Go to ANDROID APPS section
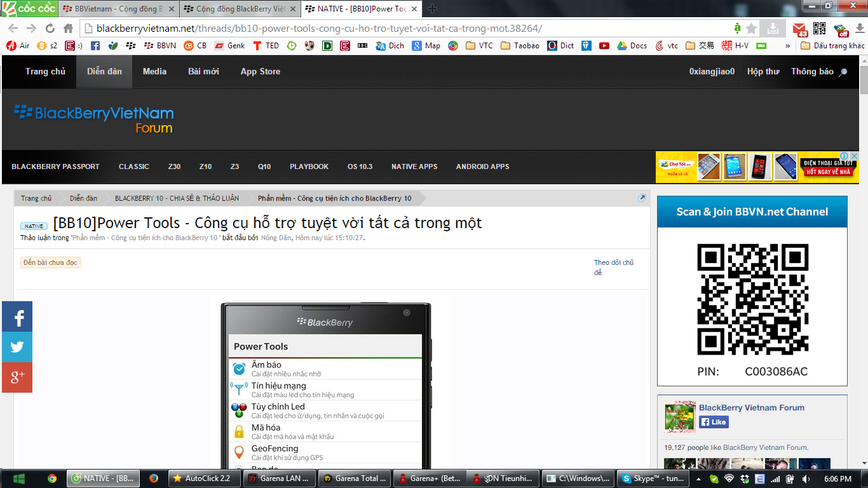The height and width of the screenshot is (488, 868). tap(482, 166)
